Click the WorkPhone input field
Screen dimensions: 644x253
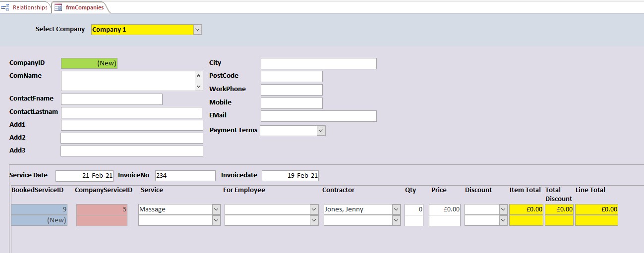pyautogui.click(x=292, y=90)
